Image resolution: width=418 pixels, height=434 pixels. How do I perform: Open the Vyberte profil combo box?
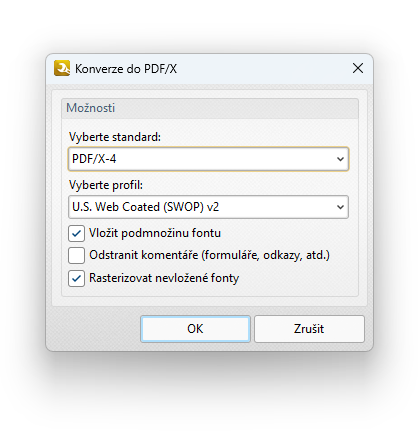[208, 207]
